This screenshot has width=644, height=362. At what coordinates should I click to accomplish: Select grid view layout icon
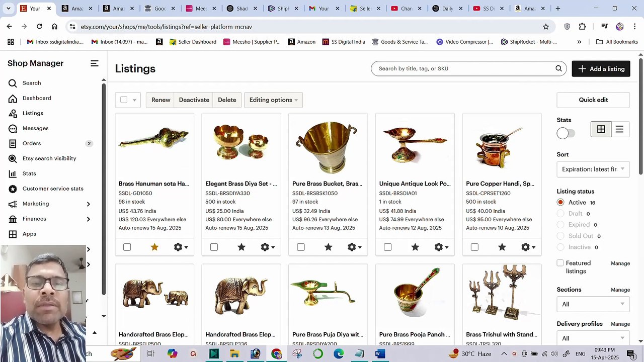click(601, 130)
